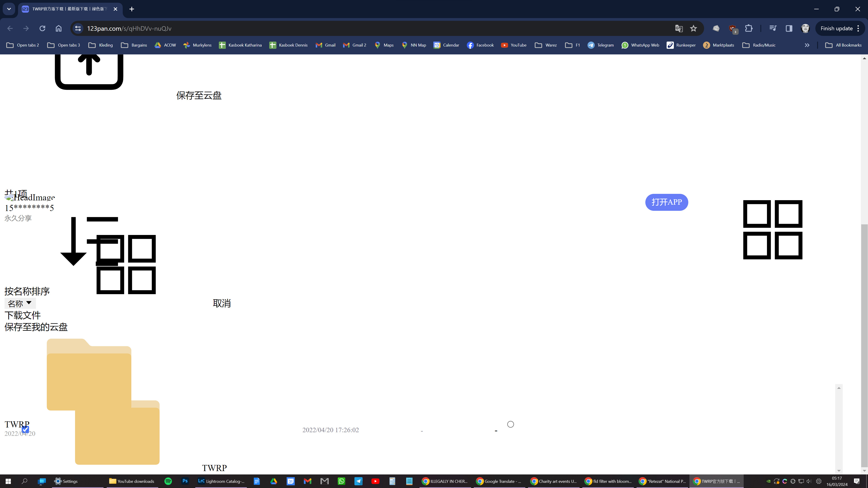Viewport: 868px width, 488px height.
Task: Open the Kleding bookmark folder
Action: tap(100, 45)
